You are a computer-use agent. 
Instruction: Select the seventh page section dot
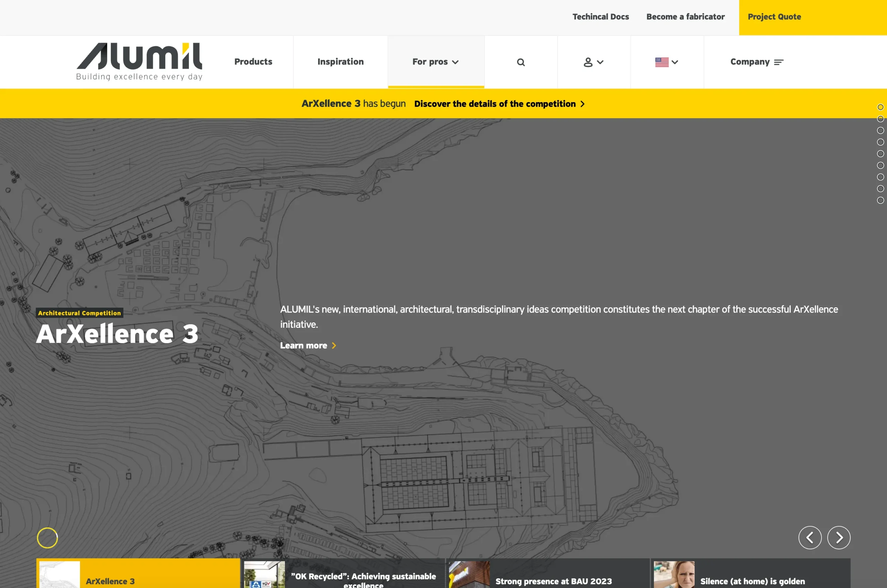tap(880, 177)
